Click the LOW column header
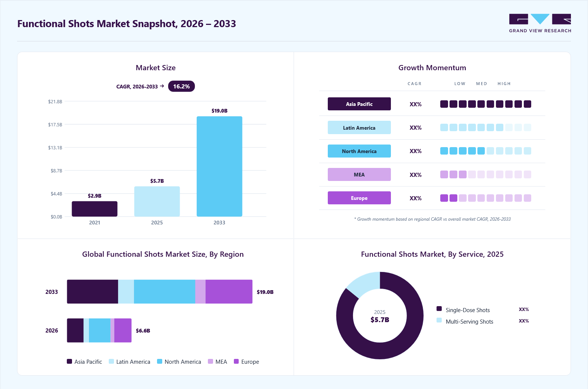Screen dimensions: 588x389 460,84
